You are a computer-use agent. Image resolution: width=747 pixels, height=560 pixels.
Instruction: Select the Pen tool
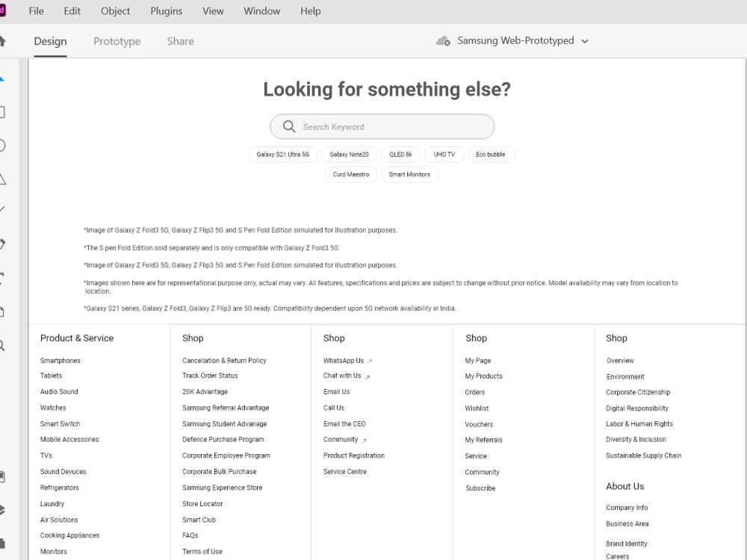2,244
